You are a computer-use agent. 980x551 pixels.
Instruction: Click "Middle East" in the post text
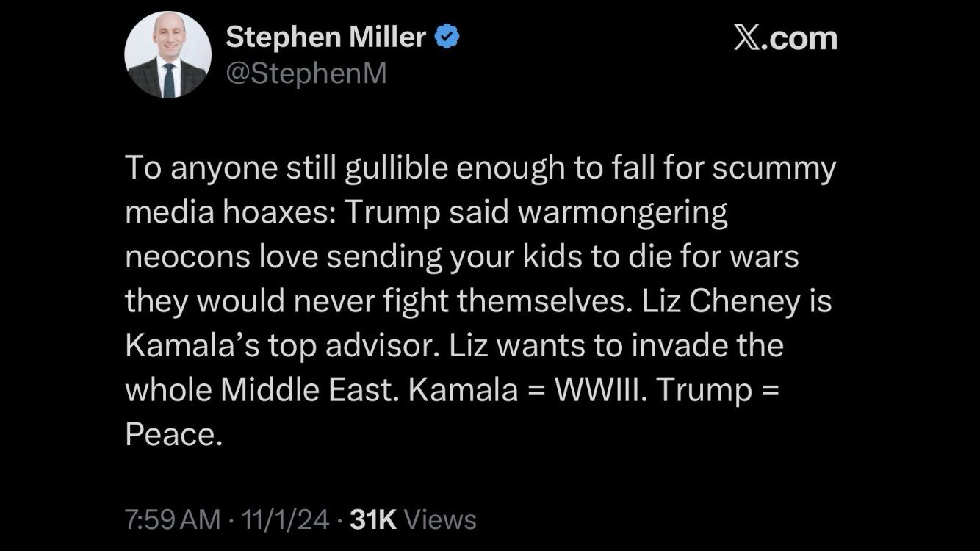point(303,389)
